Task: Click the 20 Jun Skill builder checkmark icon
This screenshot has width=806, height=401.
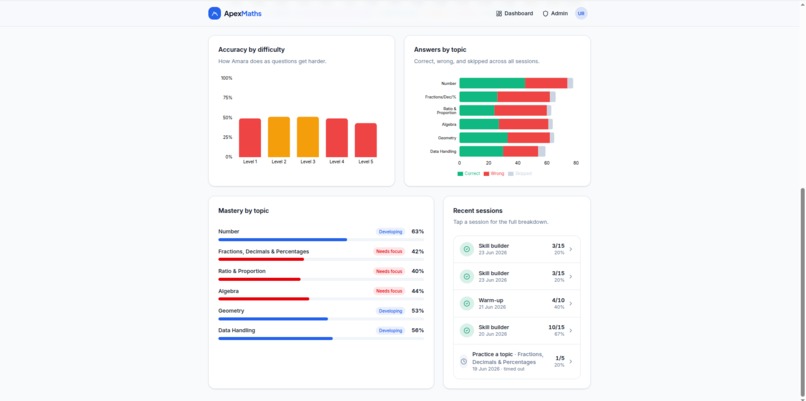Action: [467, 330]
